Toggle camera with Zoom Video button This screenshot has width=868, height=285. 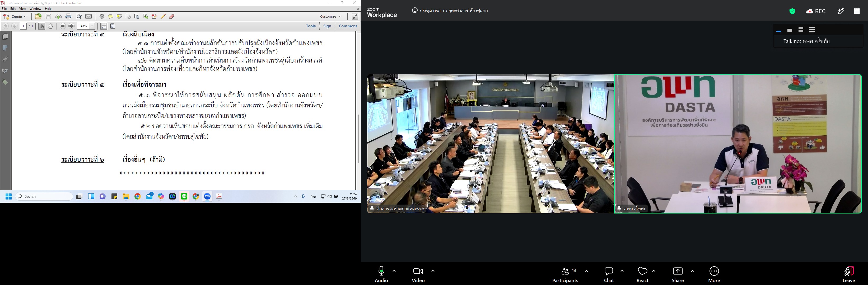coord(418,274)
